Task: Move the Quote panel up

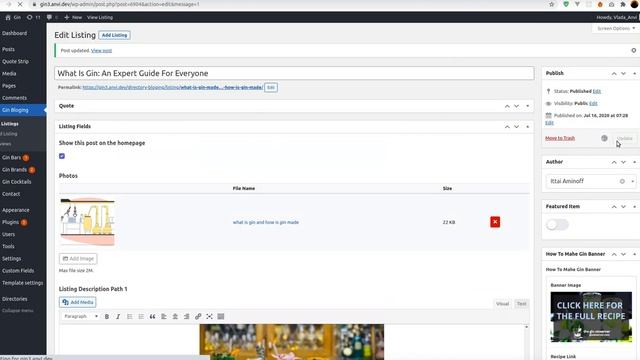Action: tap(507, 106)
